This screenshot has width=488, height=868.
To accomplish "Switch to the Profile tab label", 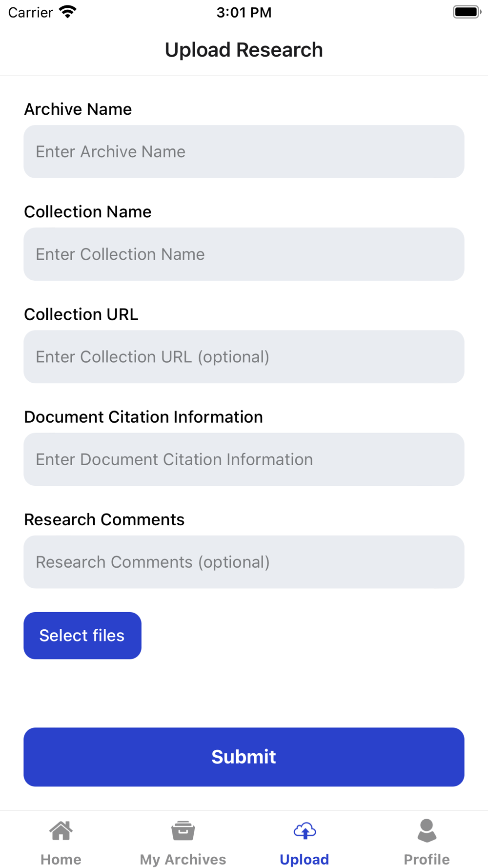I will (x=427, y=859).
